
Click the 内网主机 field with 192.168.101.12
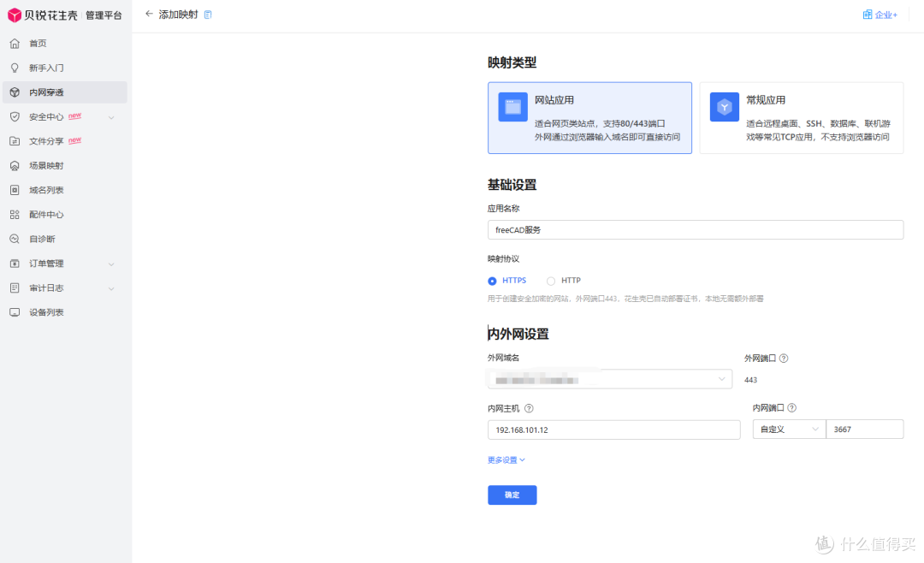(x=614, y=430)
